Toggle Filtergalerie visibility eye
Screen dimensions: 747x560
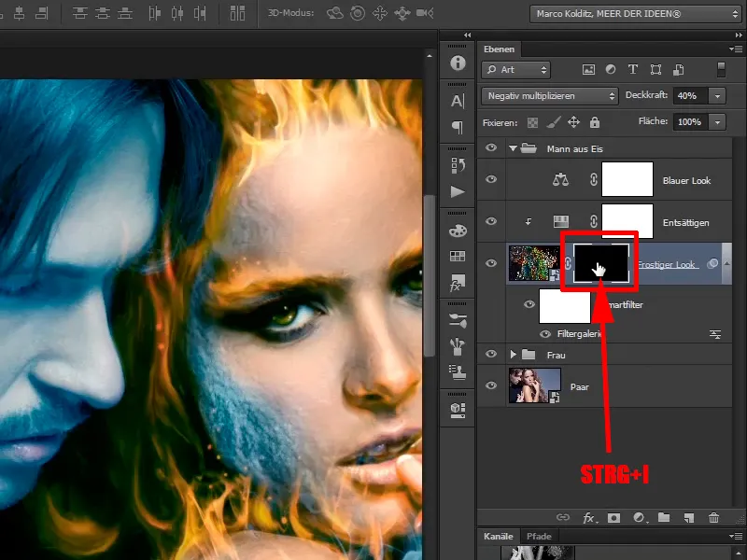545,334
